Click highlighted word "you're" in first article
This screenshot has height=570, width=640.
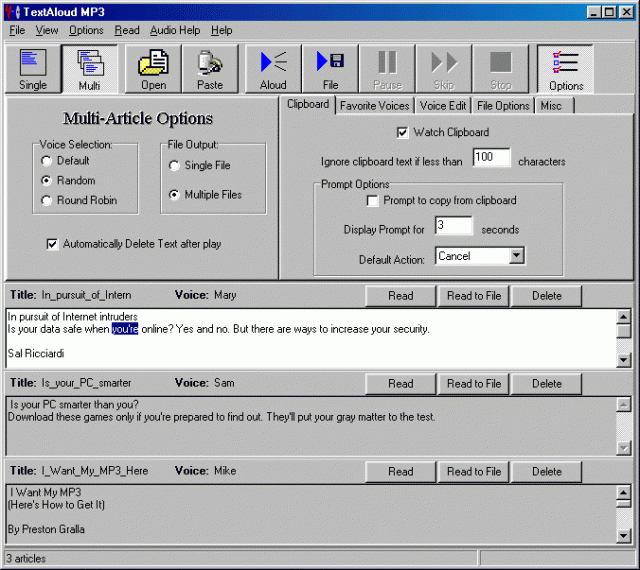[x=125, y=329]
